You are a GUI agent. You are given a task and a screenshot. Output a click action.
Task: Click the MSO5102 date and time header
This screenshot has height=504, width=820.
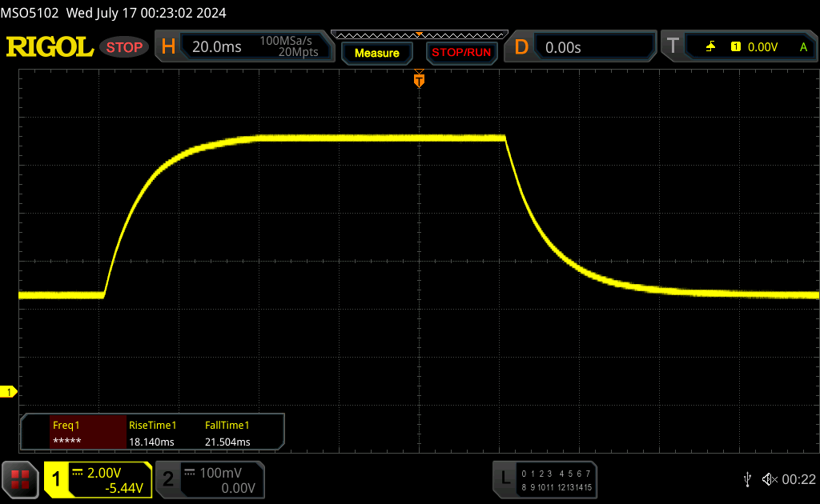pyautogui.click(x=113, y=13)
